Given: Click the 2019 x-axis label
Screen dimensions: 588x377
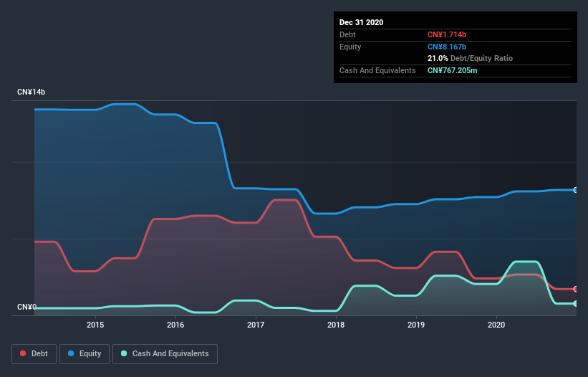Looking at the screenshot, I should pyautogui.click(x=416, y=325).
